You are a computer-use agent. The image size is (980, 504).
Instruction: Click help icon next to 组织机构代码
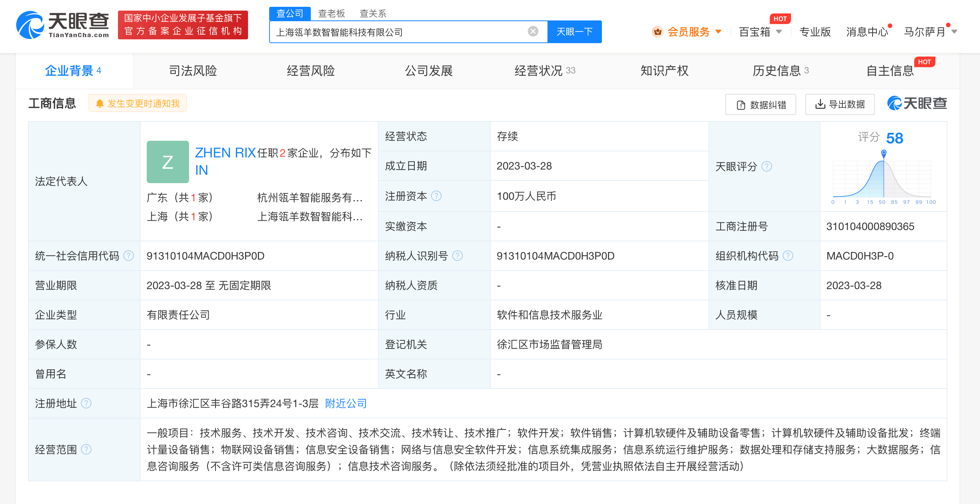788,256
